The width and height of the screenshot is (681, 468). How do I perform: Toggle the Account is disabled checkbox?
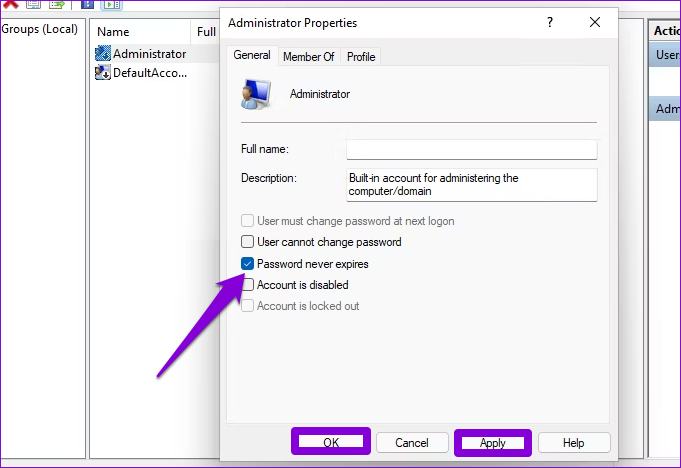click(x=248, y=285)
